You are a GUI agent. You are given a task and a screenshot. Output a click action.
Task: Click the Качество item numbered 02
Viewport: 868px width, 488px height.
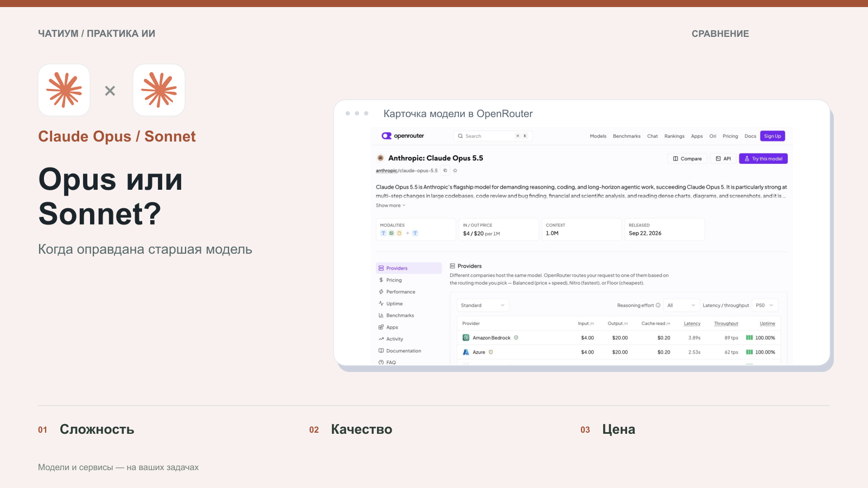coord(351,429)
